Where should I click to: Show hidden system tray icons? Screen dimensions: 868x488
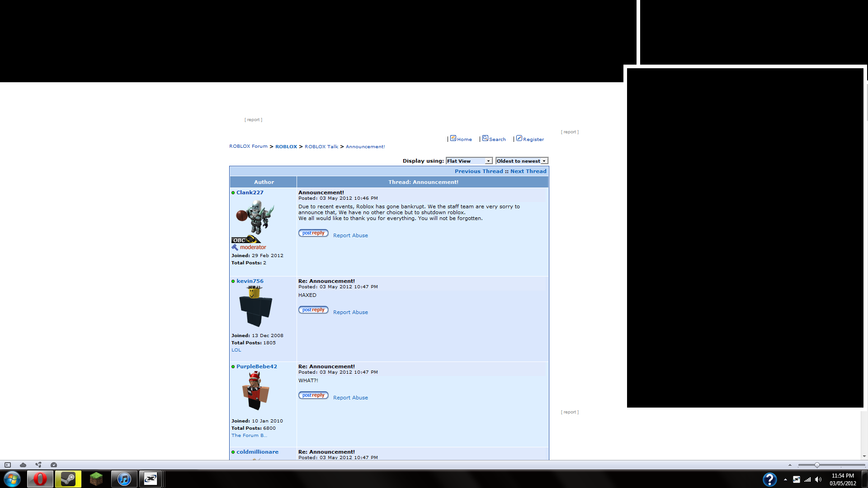(785, 479)
